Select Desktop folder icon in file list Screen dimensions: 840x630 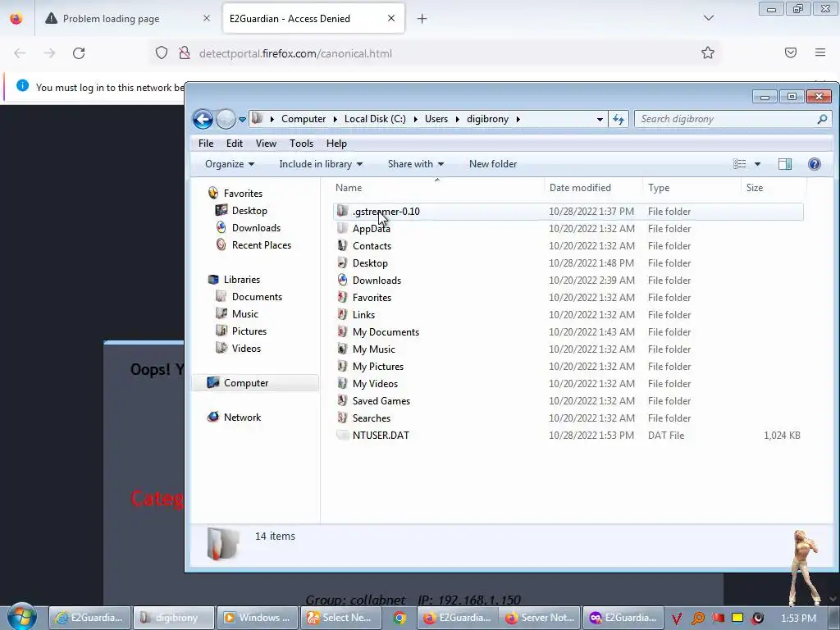(342, 262)
